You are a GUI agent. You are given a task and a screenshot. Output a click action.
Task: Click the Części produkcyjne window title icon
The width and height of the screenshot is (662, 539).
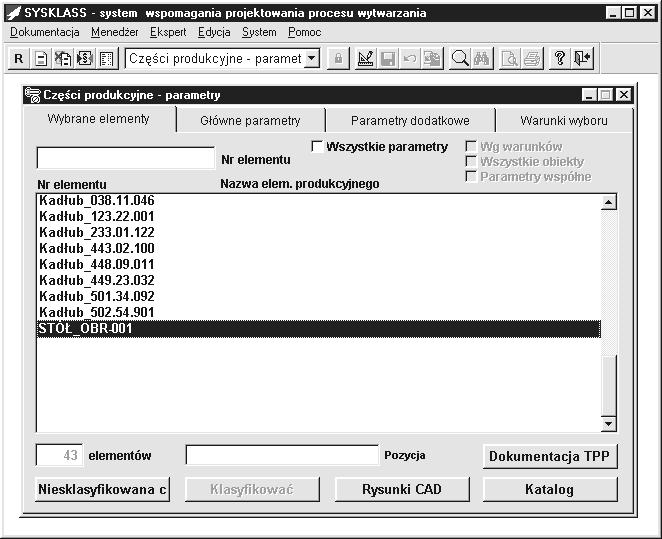pyautogui.click(x=33, y=95)
